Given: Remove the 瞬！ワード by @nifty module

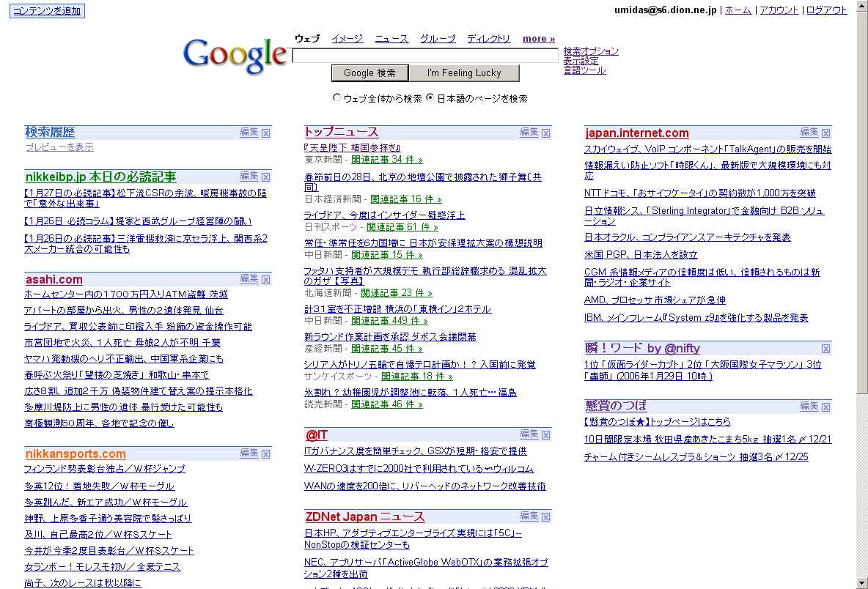Looking at the screenshot, I should pyautogui.click(x=825, y=349).
